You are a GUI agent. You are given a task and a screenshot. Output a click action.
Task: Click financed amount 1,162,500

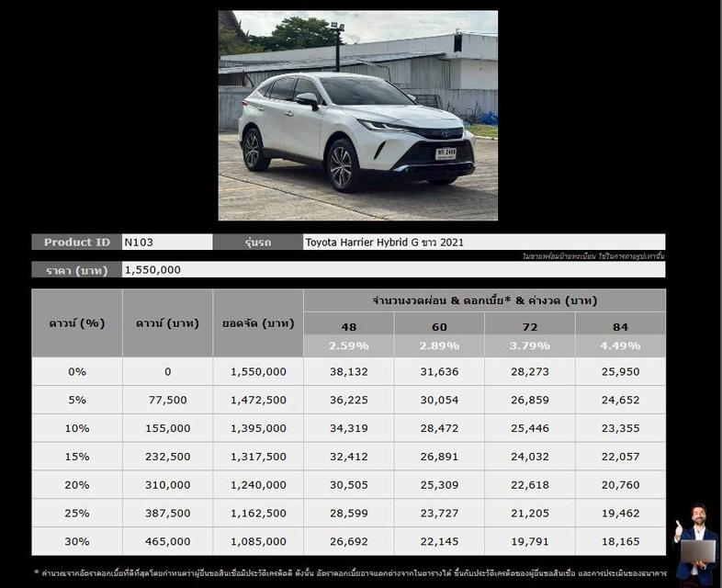(x=258, y=514)
